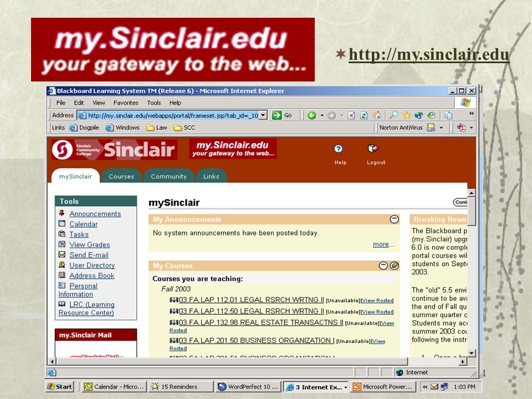Click the Stop loading toolbar icon

(x=351, y=115)
